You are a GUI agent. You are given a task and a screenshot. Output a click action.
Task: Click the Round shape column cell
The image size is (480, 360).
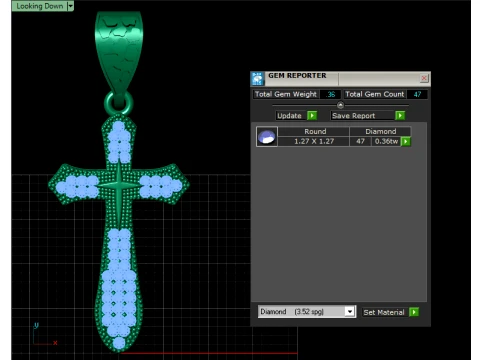314,131
